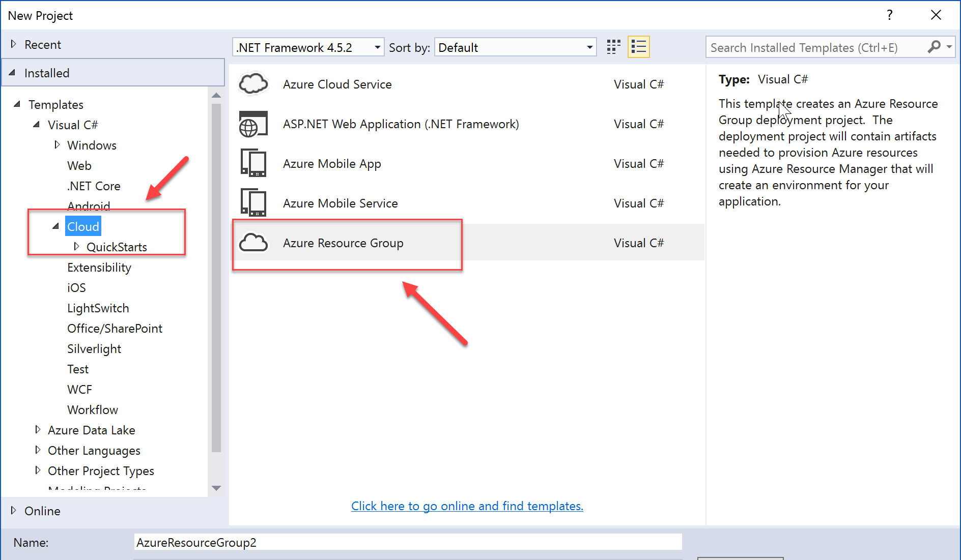This screenshot has height=560, width=961.
Task: Click 'Click here to go online' link
Action: click(467, 506)
